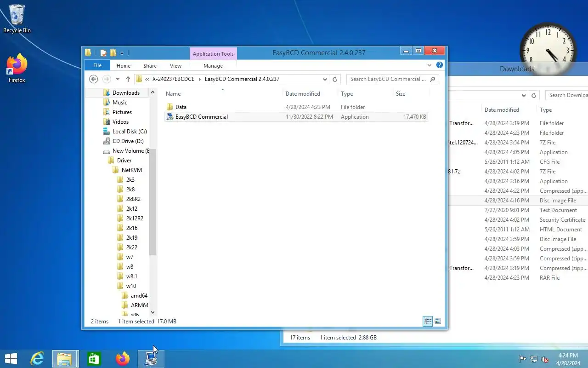This screenshot has height=368, width=588.
Task: Click the Forward navigation arrow
Action: tap(107, 79)
